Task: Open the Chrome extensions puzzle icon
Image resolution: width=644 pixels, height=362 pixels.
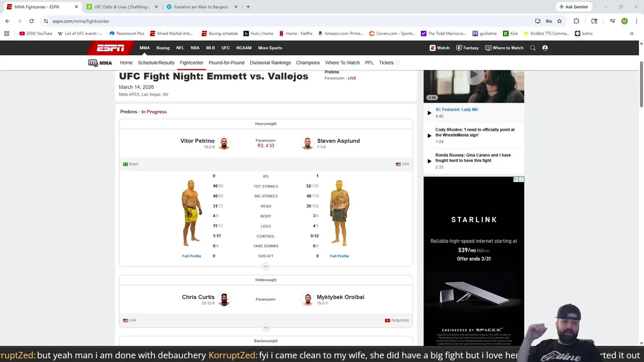Action: coord(577,21)
